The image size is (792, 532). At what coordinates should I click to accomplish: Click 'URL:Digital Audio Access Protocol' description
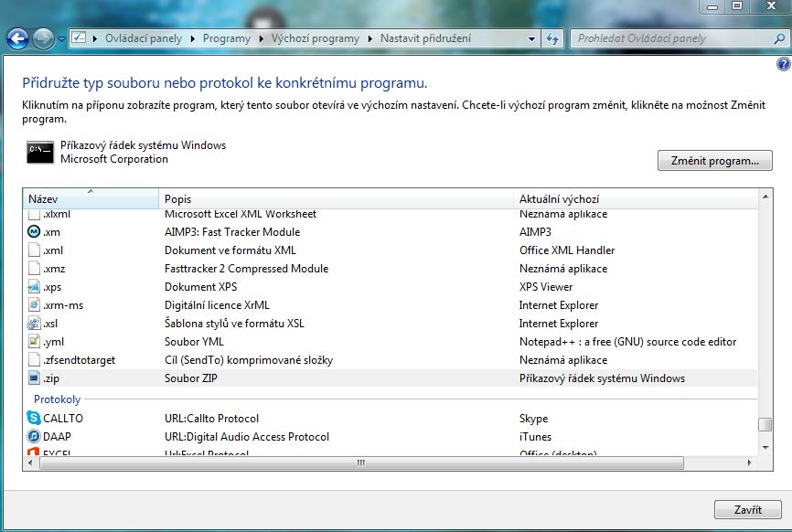247,437
